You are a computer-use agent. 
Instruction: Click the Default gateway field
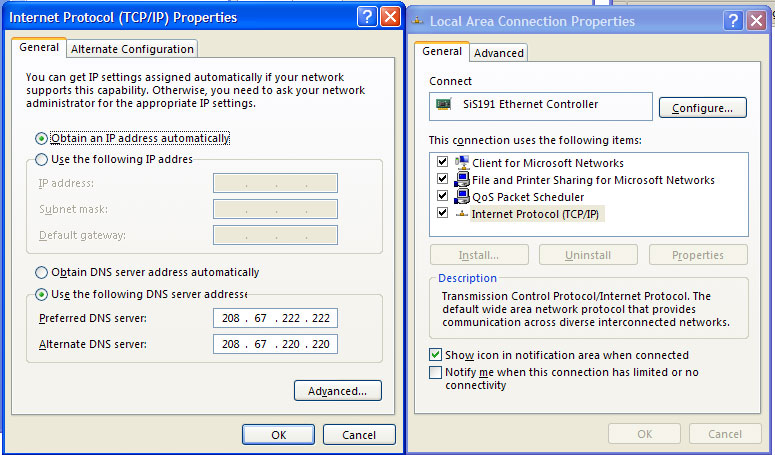pyautogui.click(x=275, y=235)
